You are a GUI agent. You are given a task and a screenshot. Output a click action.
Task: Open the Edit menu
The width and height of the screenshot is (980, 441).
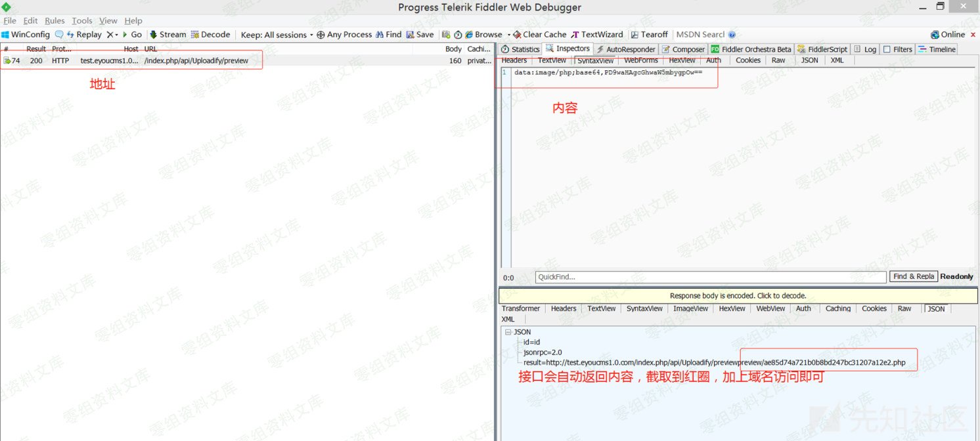tap(30, 21)
